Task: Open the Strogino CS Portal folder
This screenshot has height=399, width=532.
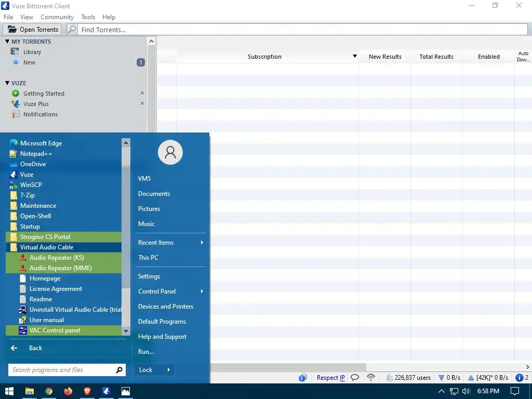Action: 63,237
